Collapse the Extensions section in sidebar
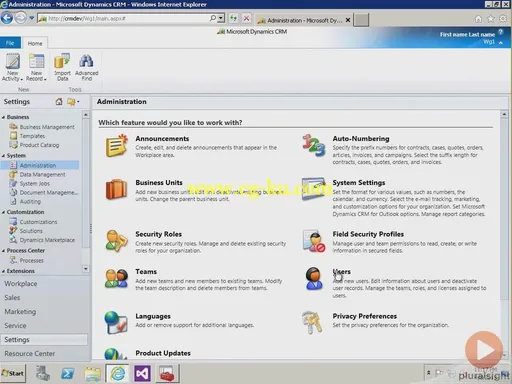Screen dimensions: 512x384 point(4,271)
